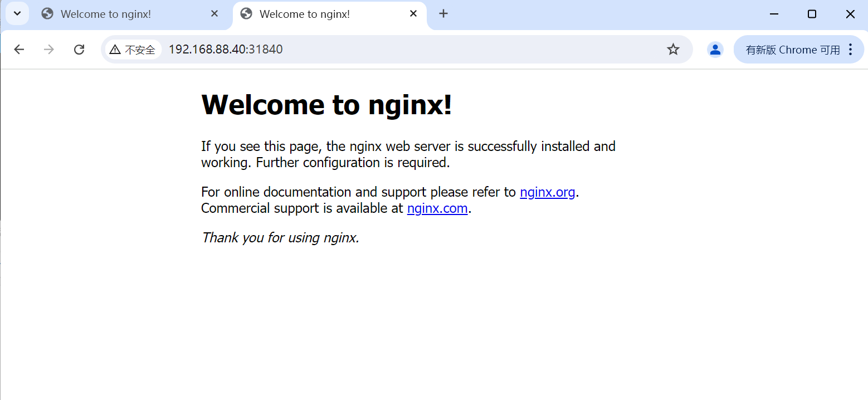Click the 不安全 security warning chip
This screenshot has height=400, width=868.
pyautogui.click(x=133, y=50)
